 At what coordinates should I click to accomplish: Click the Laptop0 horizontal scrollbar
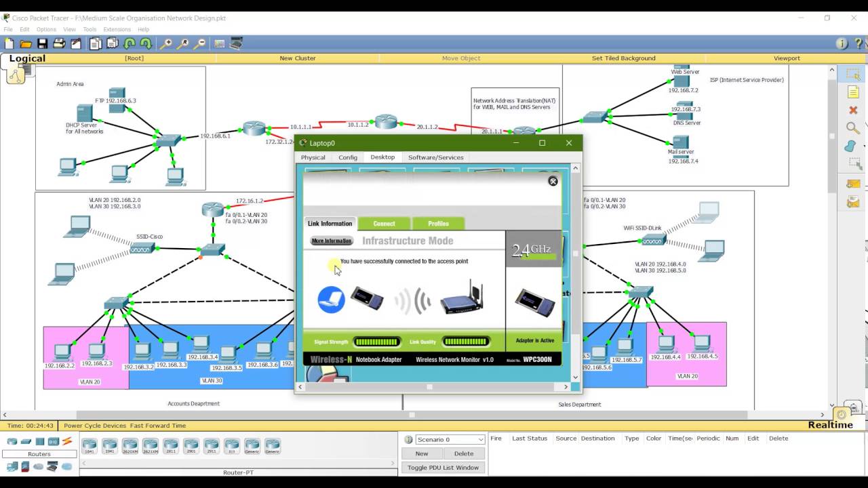tap(433, 386)
